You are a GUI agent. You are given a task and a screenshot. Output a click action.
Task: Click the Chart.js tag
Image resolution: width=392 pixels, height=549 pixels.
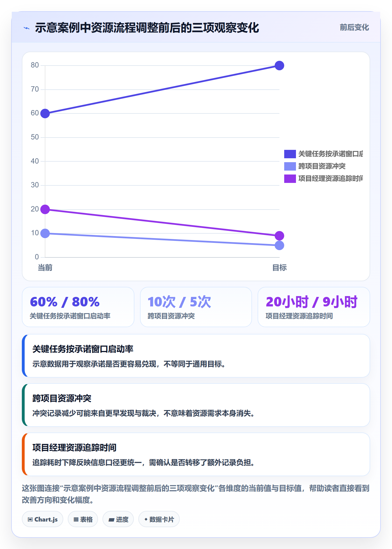(43, 519)
